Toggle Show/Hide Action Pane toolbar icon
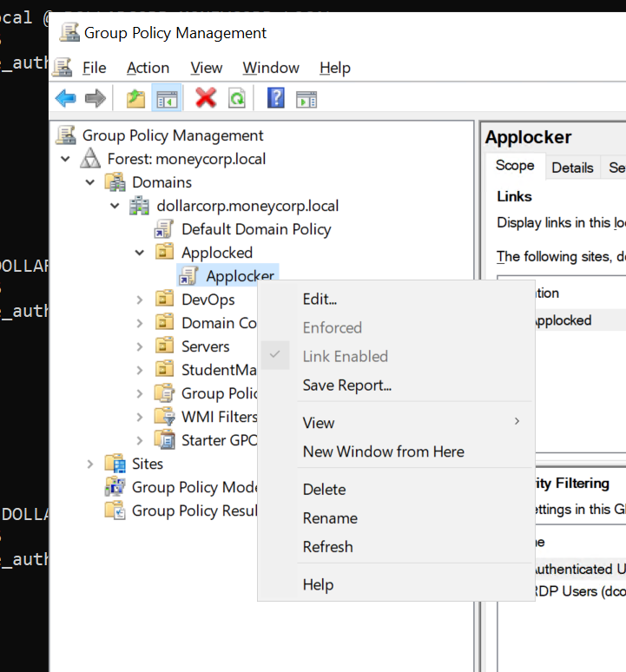Viewport: 626px width, 672px height. click(306, 100)
